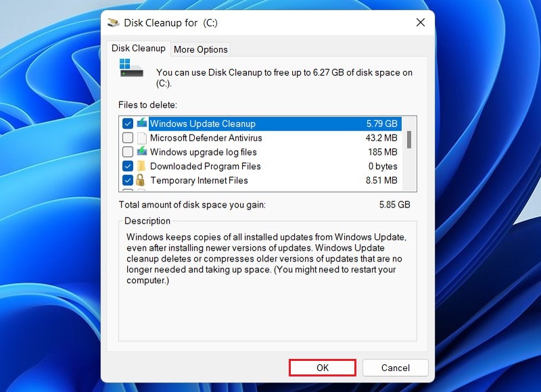Image resolution: width=541 pixels, height=392 pixels.
Task: Click the 5.85 GB total gain value
Action: pos(394,205)
